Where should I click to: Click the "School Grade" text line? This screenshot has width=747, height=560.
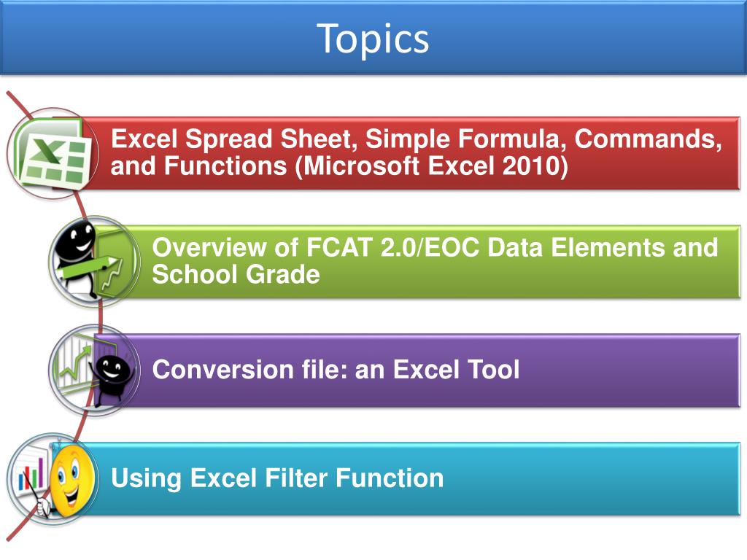click(236, 276)
